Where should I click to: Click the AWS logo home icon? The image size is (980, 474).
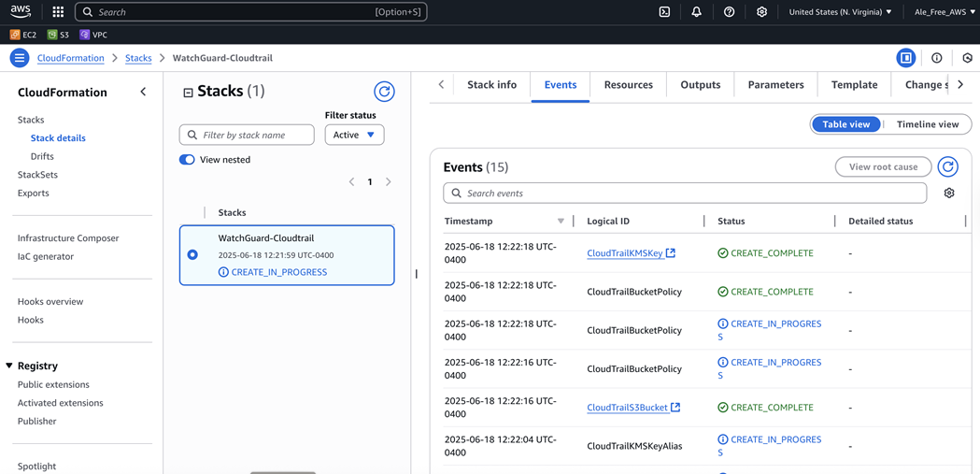click(x=21, y=11)
